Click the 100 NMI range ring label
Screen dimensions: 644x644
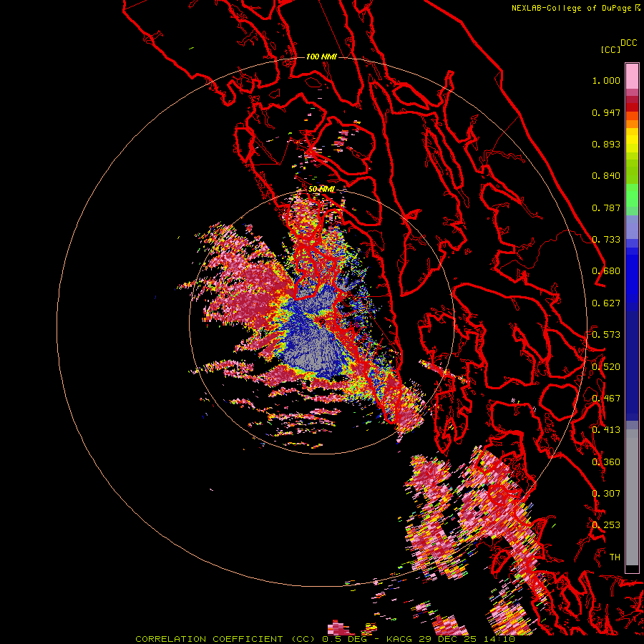click(x=321, y=57)
